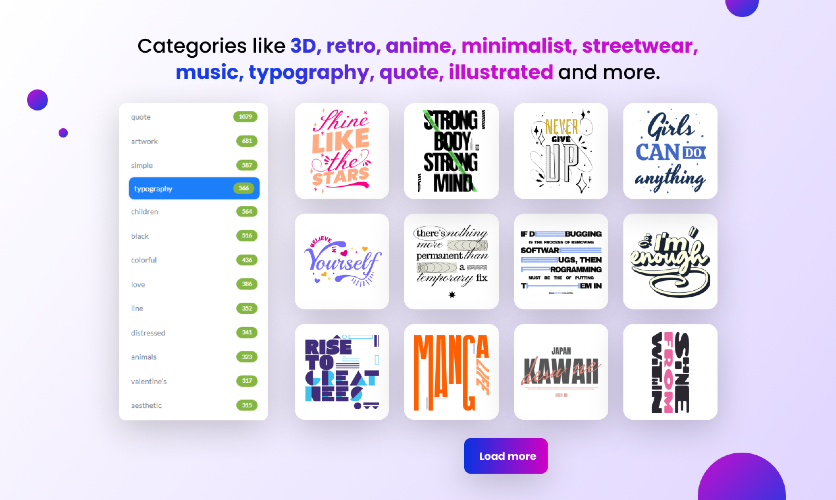
Task: Choose the simple category
Action: point(194,165)
